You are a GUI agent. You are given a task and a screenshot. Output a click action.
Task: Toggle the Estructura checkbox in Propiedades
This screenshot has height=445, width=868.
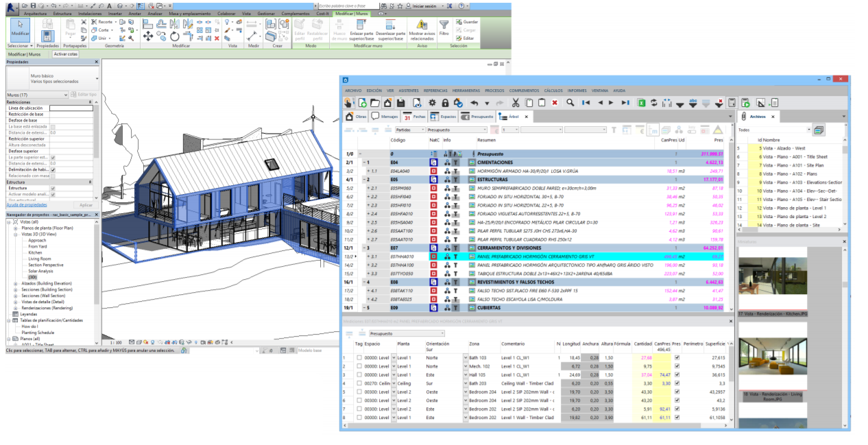(x=53, y=188)
